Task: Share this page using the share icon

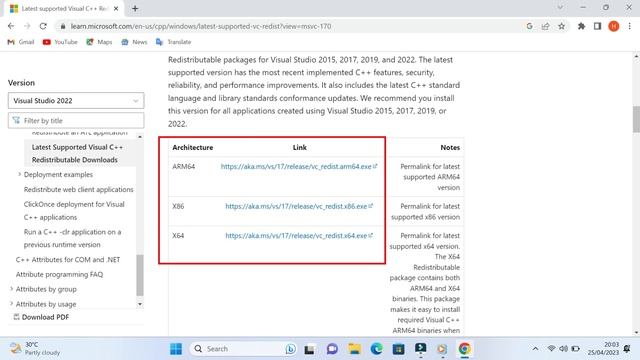Action: [x=545, y=26]
